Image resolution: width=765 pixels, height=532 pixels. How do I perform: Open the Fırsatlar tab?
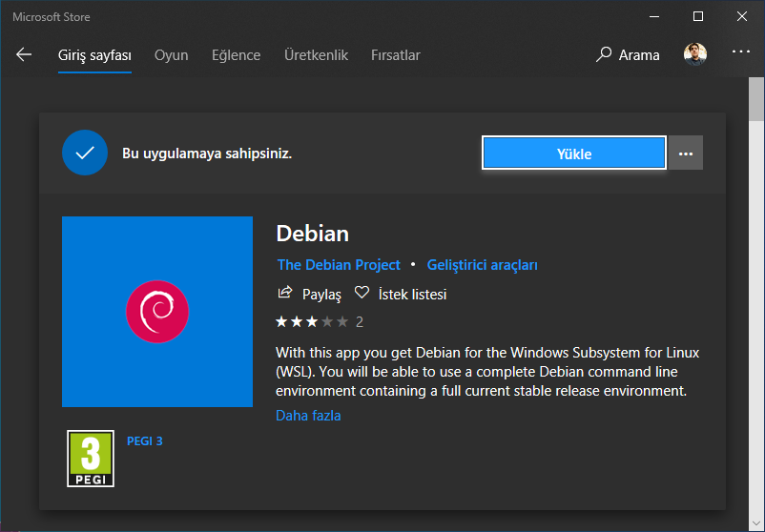[x=396, y=55]
